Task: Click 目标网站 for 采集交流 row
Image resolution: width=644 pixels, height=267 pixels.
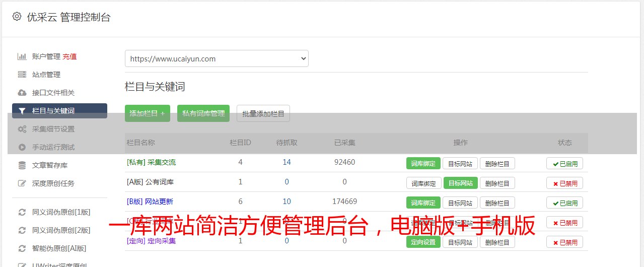Action: [x=460, y=163]
